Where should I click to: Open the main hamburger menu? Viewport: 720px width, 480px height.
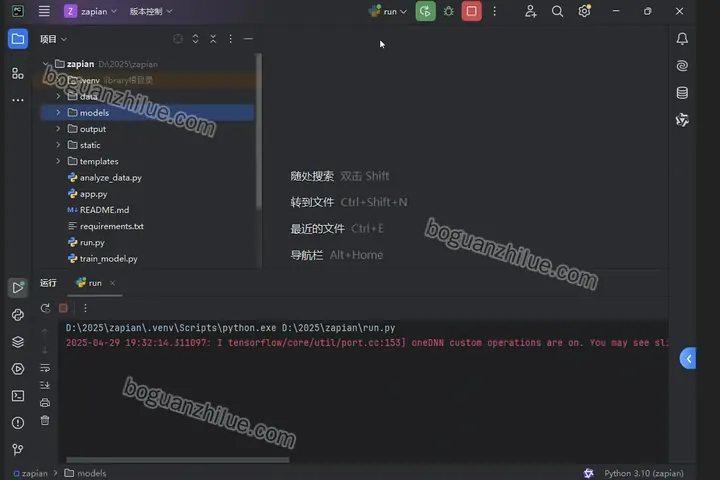tap(44, 11)
